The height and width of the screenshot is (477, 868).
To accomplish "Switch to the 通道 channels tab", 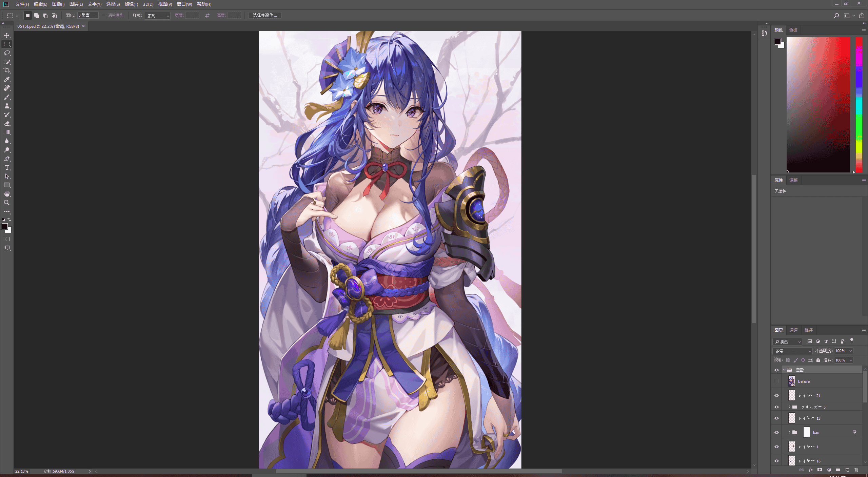I will tap(793, 330).
